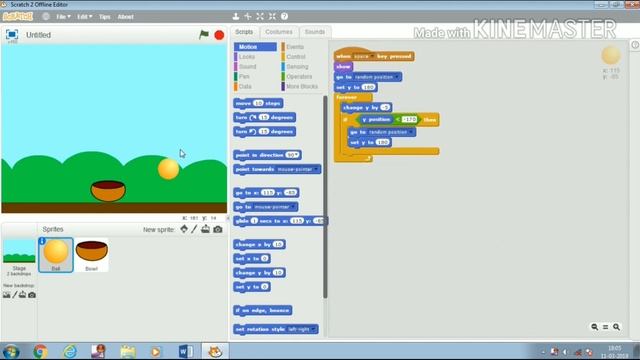640x360 pixels.
Task: Click the green flag to start
Action: (x=204, y=35)
